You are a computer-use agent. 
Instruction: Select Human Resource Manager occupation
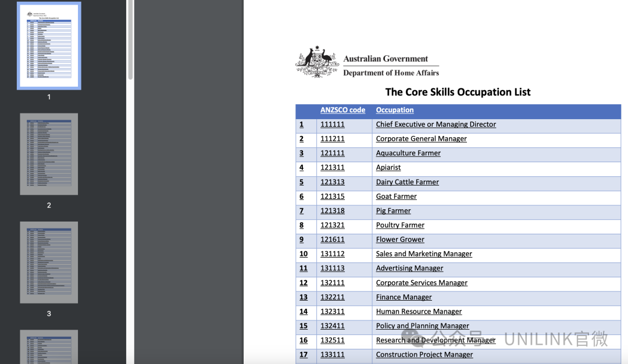[419, 312]
